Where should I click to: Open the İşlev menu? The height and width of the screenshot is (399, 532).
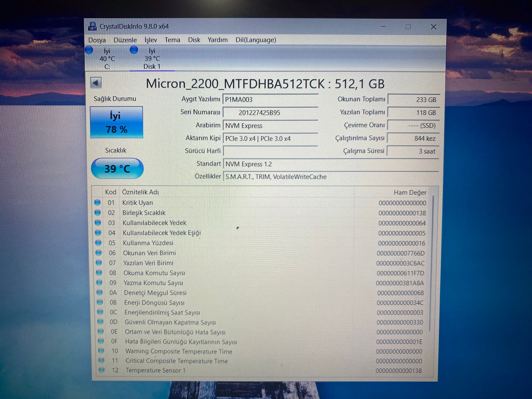pos(151,40)
